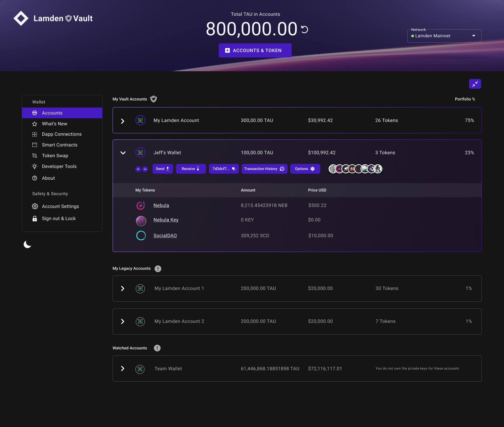Click the warning icon beside Watched Accounts

(157, 348)
